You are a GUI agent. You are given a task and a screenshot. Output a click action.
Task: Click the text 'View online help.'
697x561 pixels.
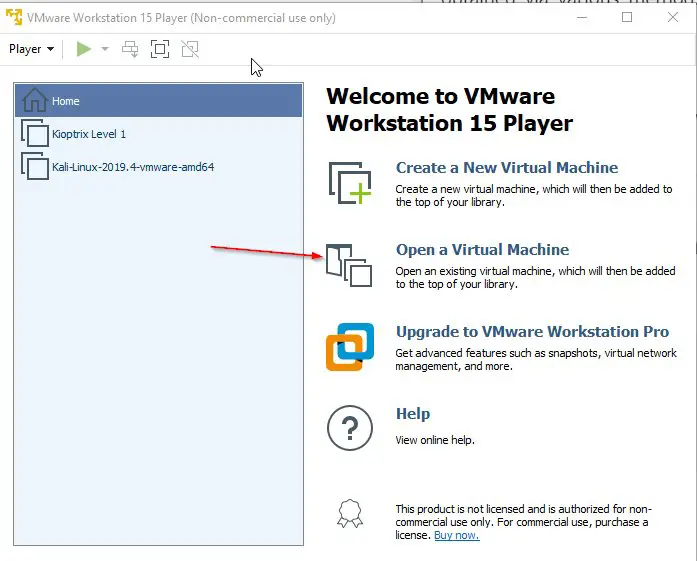tap(435, 440)
